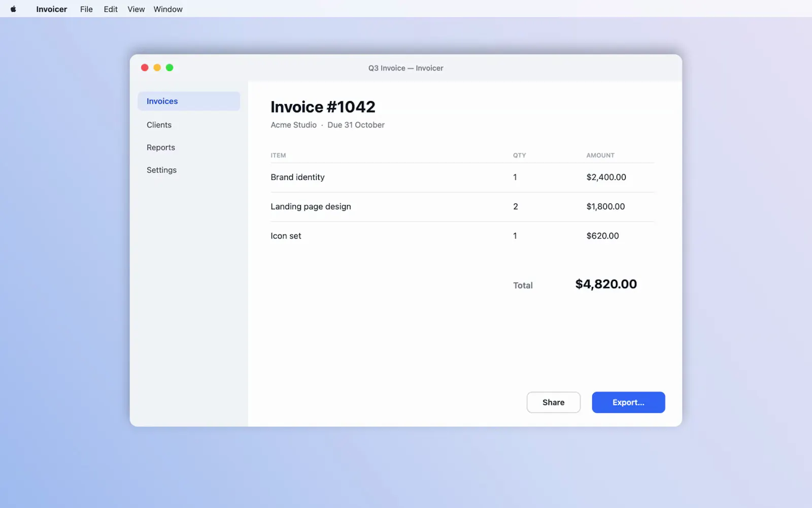
Task: Click the Acme Studio client name
Action: click(x=293, y=125)
